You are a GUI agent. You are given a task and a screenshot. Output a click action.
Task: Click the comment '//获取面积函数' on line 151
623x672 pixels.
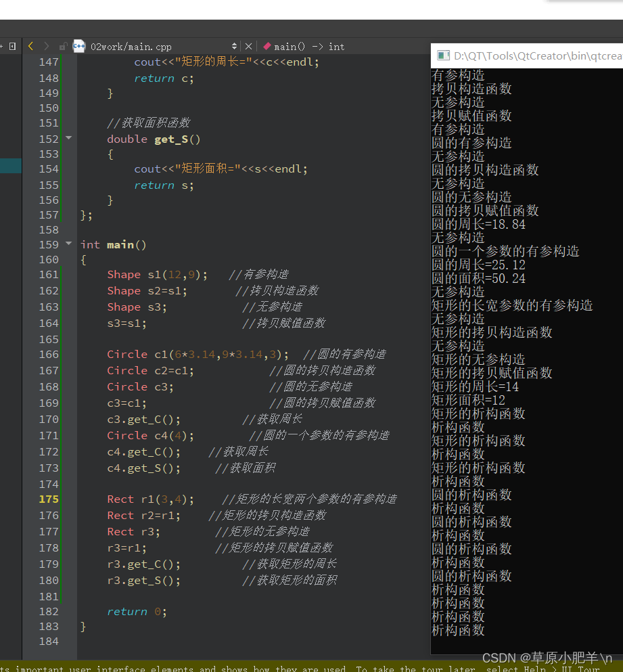tap(149, 123)
